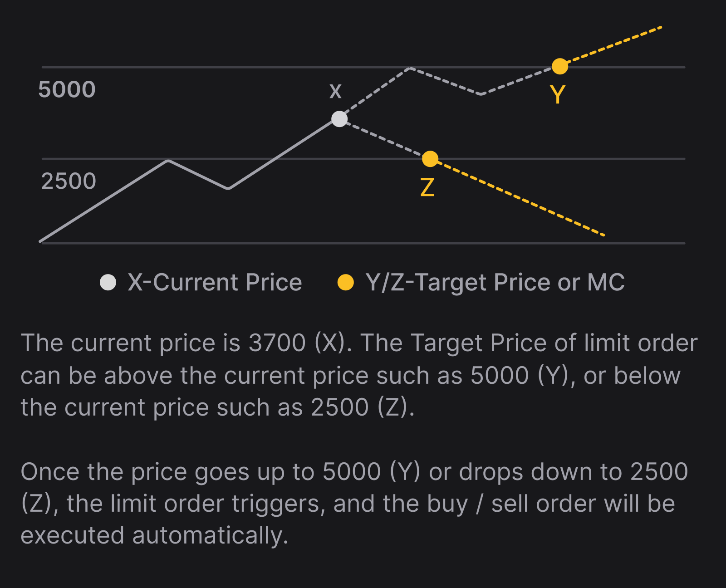Click the dip of gray dashed line before Y
Viewport: 726px width, 588px height.
[x=481, y=94]
